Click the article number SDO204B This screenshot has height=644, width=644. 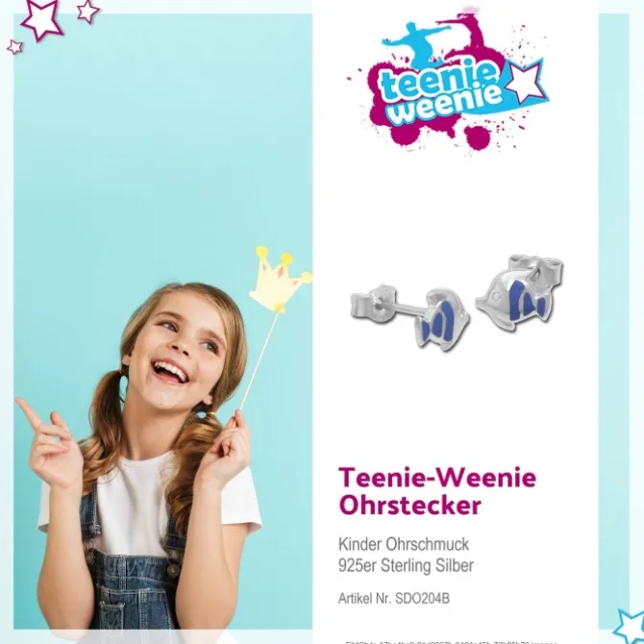(422, 599)
